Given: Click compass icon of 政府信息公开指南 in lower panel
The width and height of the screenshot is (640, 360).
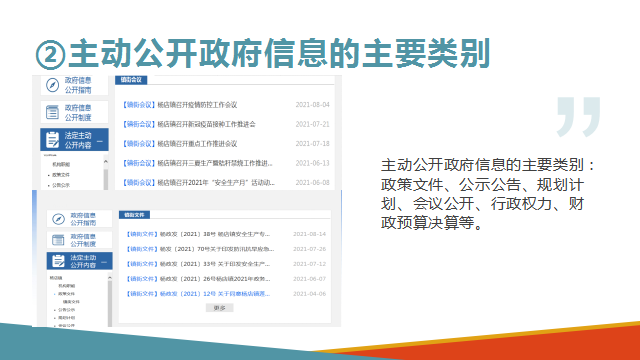Looking at the screenshot, I should click(x=58, y=219).
